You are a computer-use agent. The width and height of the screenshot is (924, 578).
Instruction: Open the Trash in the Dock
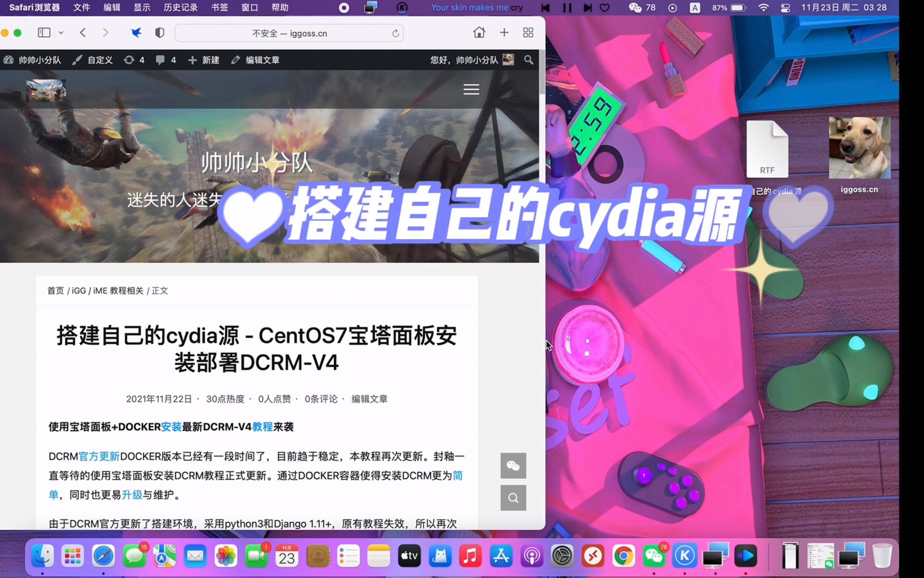pos(882,556)
